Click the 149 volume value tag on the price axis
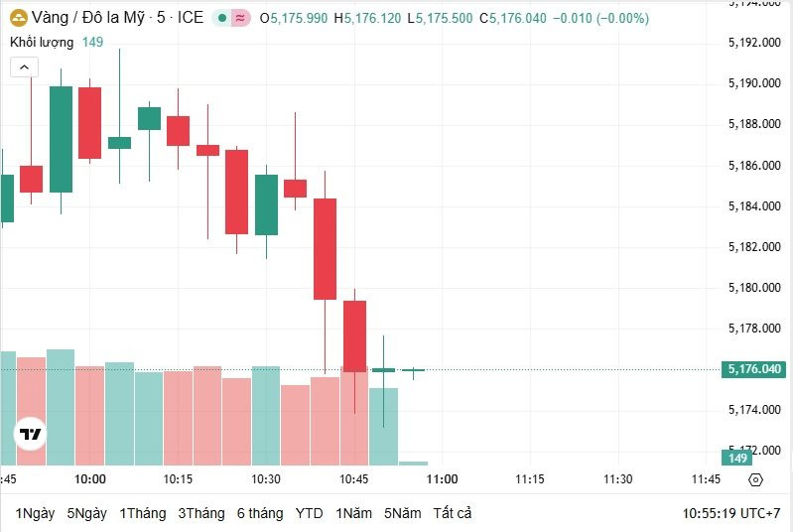Screen dimensions: 793x532 click(x=736, y=459)
